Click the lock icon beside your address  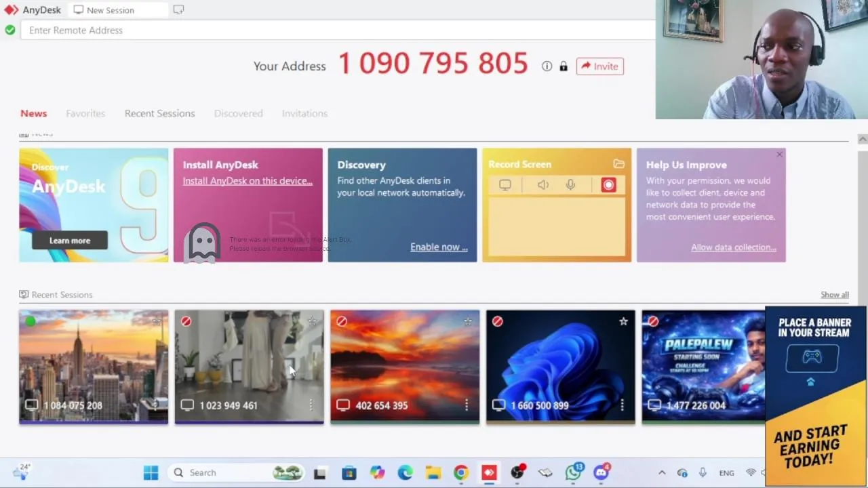click(x=564, y=66)
